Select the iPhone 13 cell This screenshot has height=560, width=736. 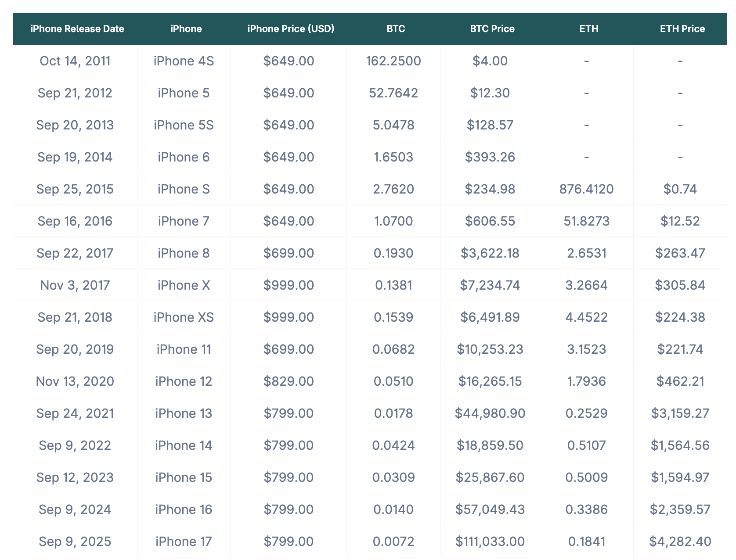point(184,413)
